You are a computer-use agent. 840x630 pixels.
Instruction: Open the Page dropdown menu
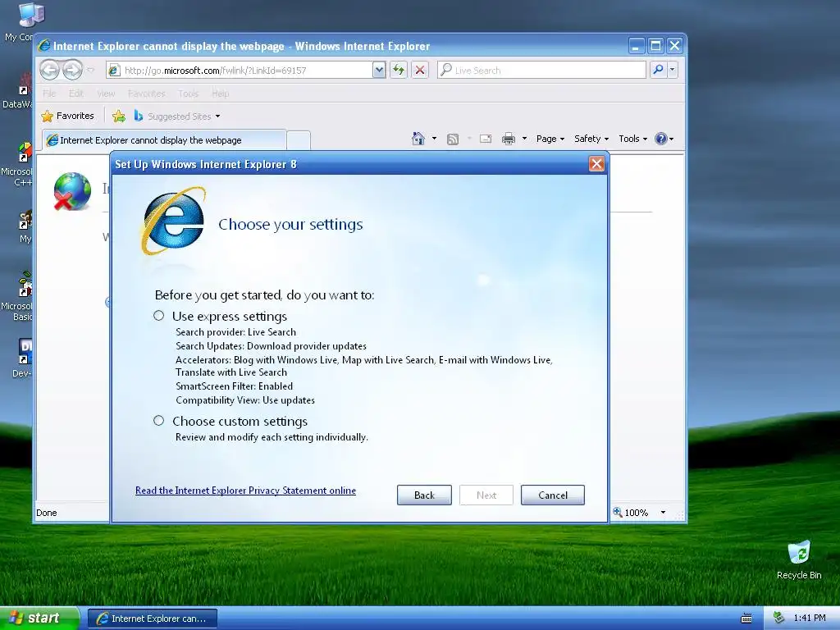coord(550,139)
